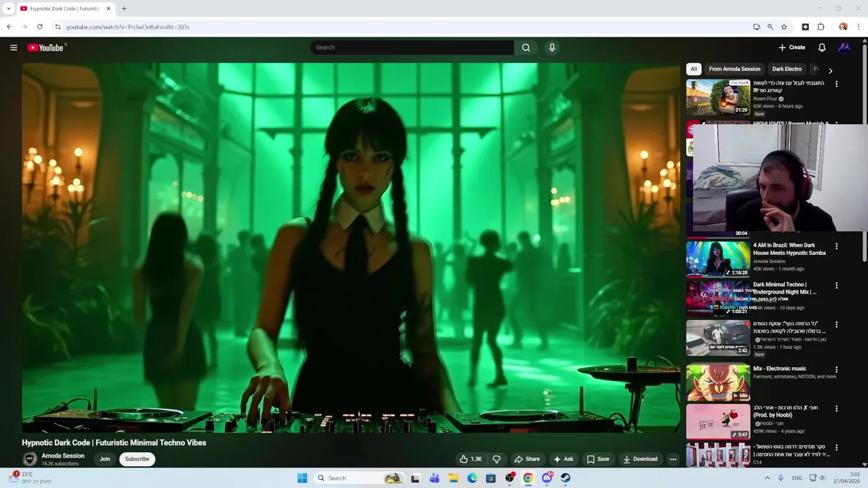Open the Noam Firuz video thumbnail
The image size is (868, 488).
pyautogui.click(x=718, y=97)
